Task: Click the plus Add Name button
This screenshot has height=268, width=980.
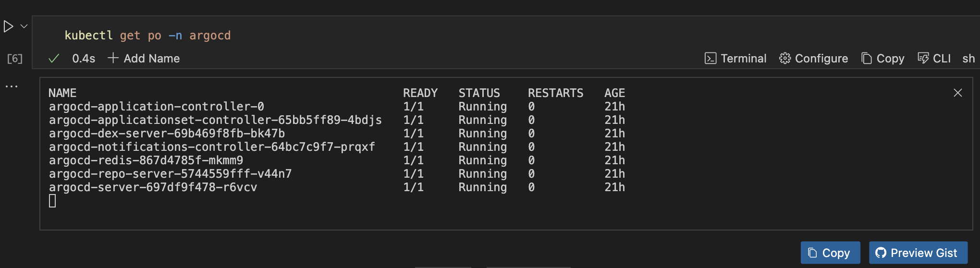Action: 144,59
